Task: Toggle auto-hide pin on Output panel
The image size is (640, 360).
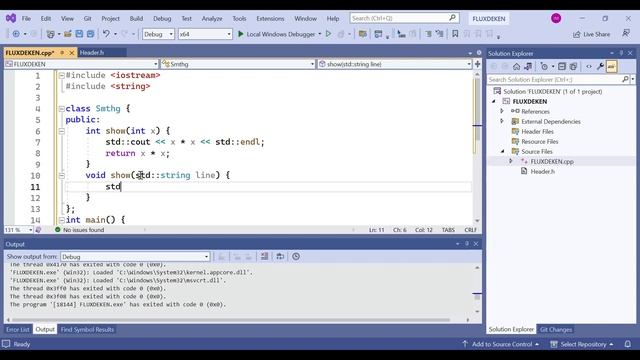Action: pyautogui.click(x=467, y=244)
